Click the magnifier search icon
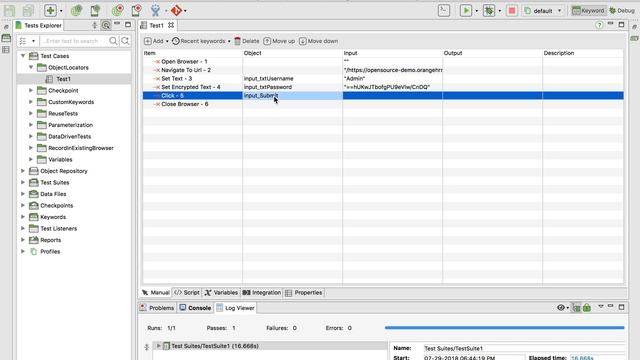Screen dimensions: 640x360 pyautogui.click(x=113, y=41)
